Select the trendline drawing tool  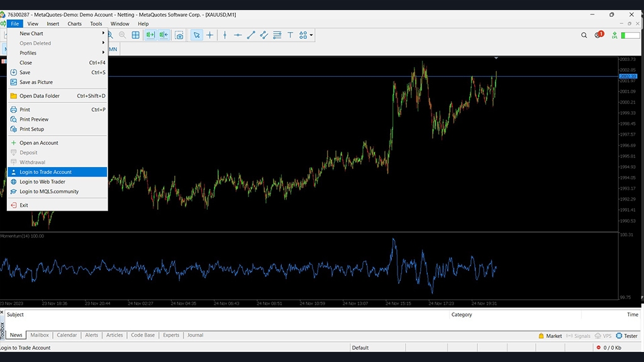(x=251, y=35)
